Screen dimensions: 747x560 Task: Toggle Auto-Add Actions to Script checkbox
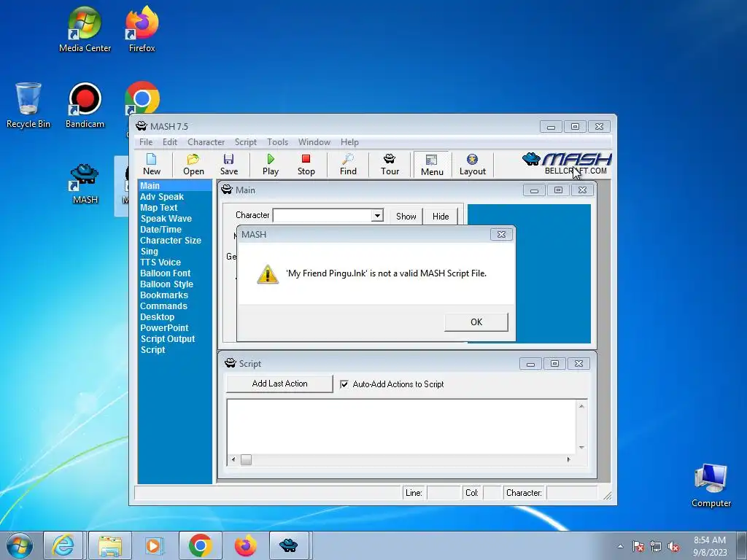[344, 384]
